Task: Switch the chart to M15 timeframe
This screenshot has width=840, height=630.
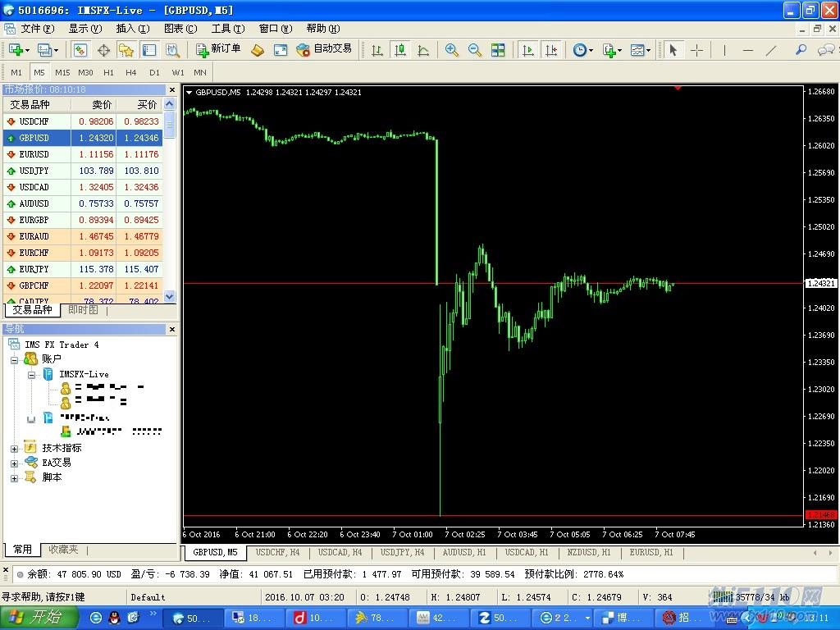Action: tap(62, 72)
